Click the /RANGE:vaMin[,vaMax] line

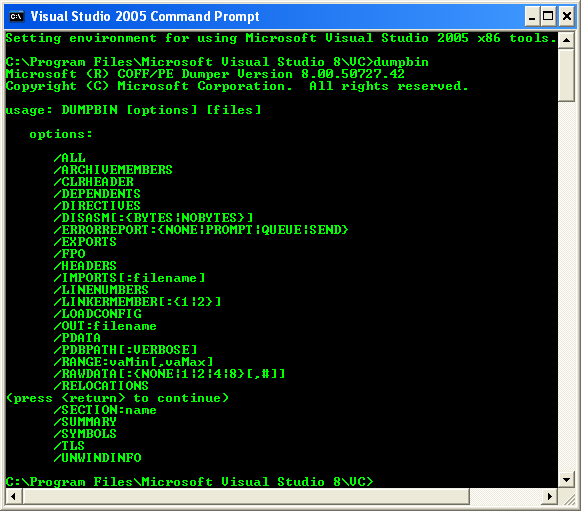(x=133, y=362)
